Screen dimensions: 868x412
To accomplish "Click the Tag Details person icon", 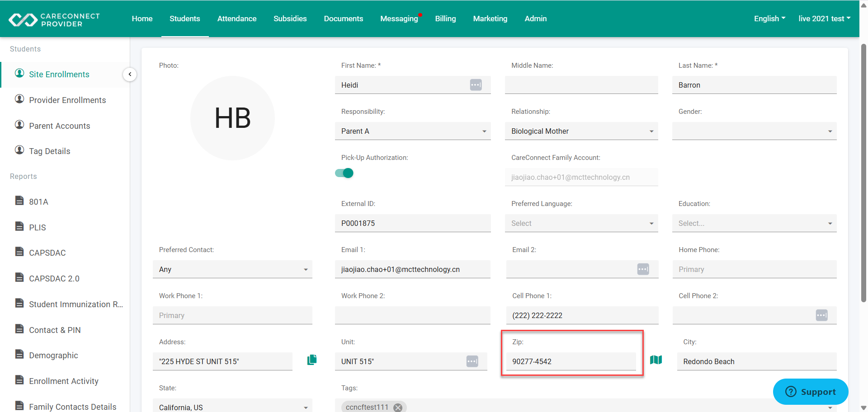I will 19,150.
